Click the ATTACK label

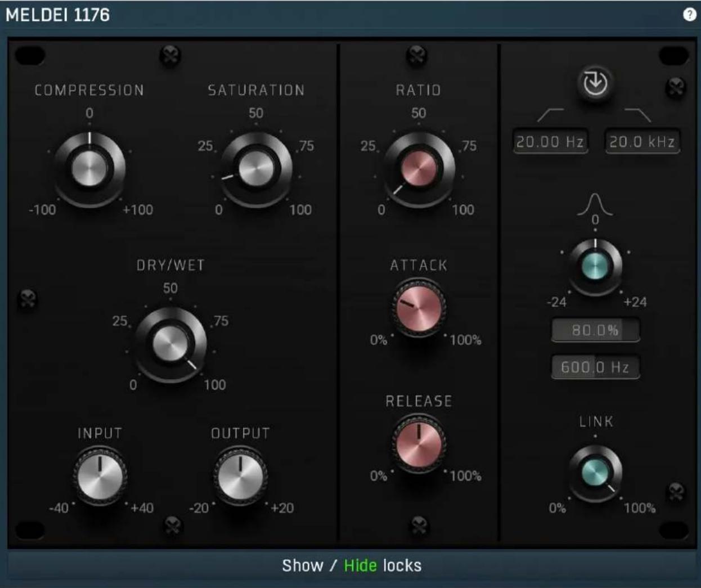coord(419,265)
